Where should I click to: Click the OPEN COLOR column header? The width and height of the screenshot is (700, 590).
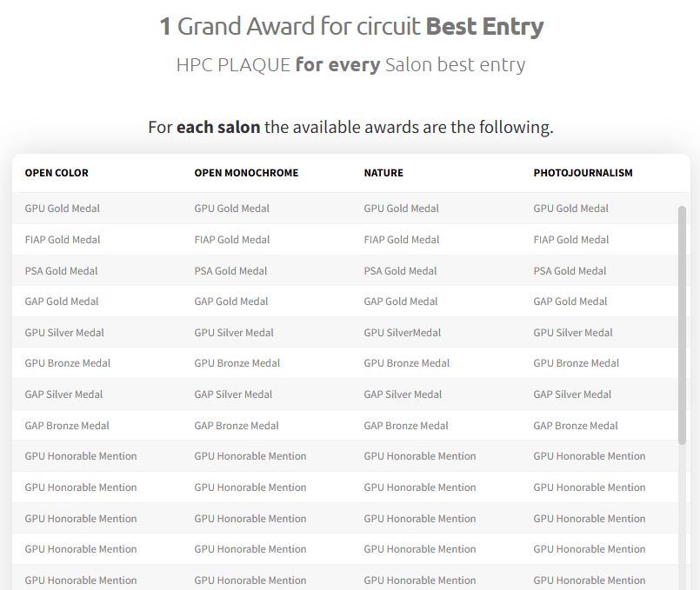coord(57,173)
